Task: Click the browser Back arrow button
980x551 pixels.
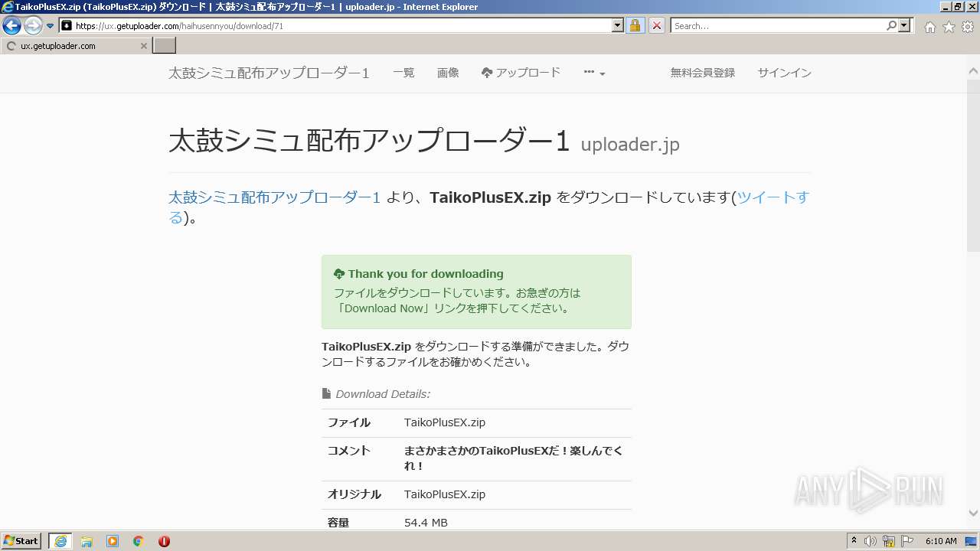Action: pos(11,26)
